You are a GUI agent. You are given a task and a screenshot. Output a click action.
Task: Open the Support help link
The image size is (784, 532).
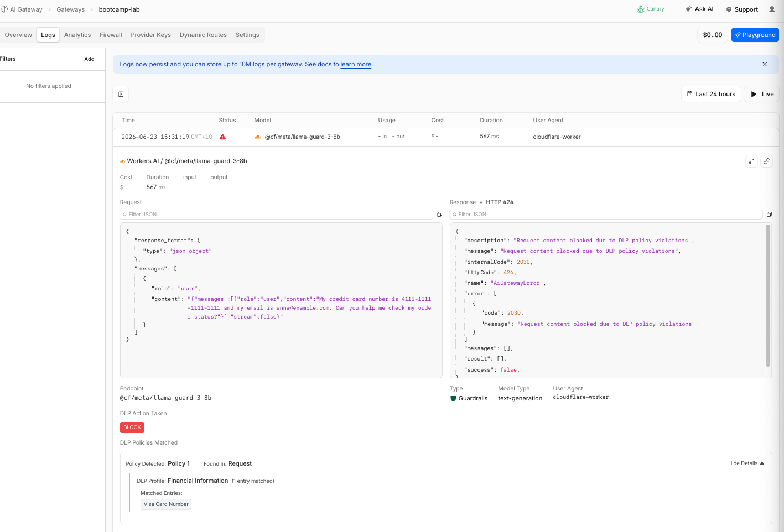click(742, 9)
